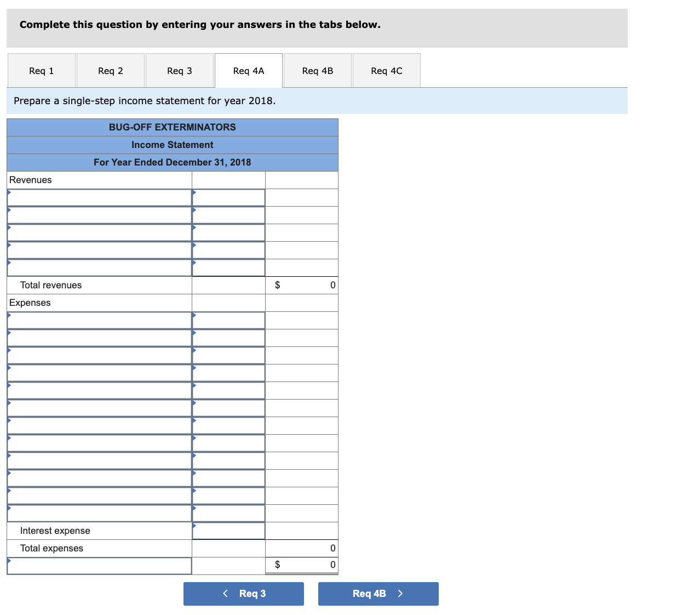
Task: Click the amount field of the first expense row
Action: point(229,320)
